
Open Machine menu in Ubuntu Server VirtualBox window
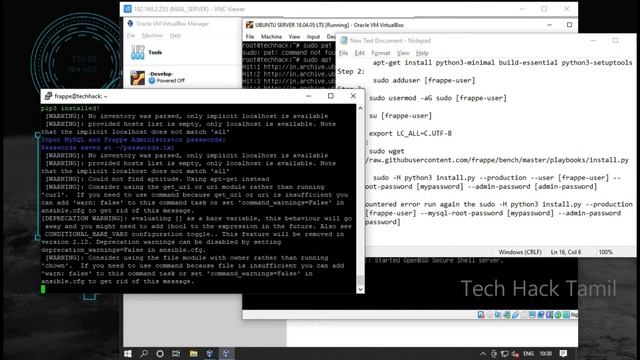point(271,37)
